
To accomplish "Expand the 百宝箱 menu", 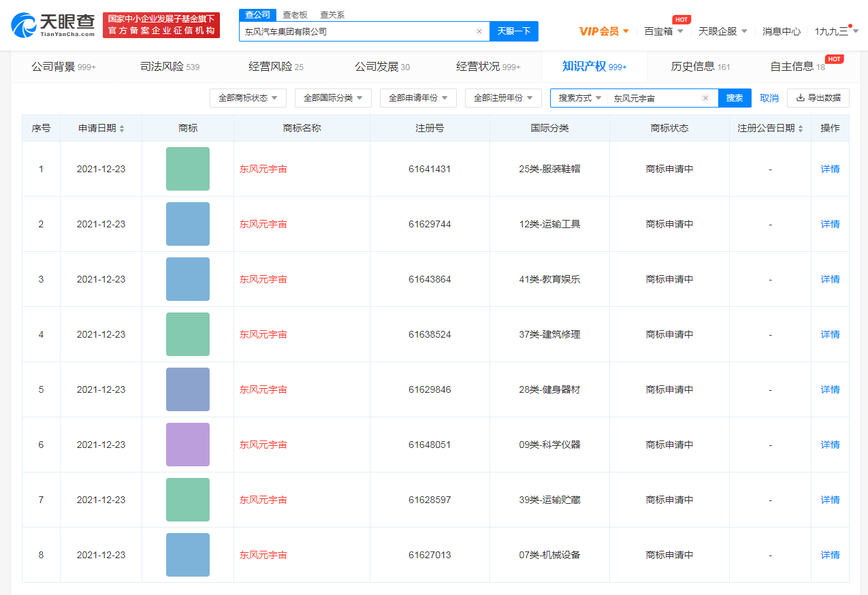I will [x=664, y=31].
